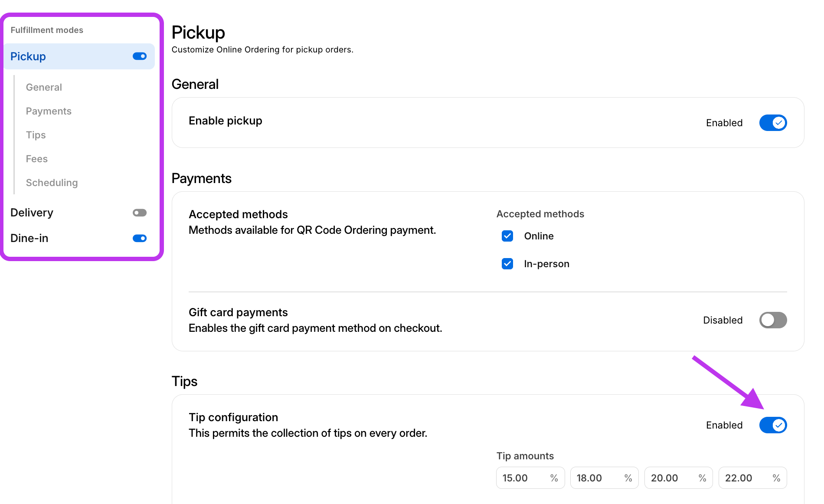The height and width of the screenshot is (504, 824).
Task: Navigate to Scheduling in sidebar
Action: coord(52,183)
